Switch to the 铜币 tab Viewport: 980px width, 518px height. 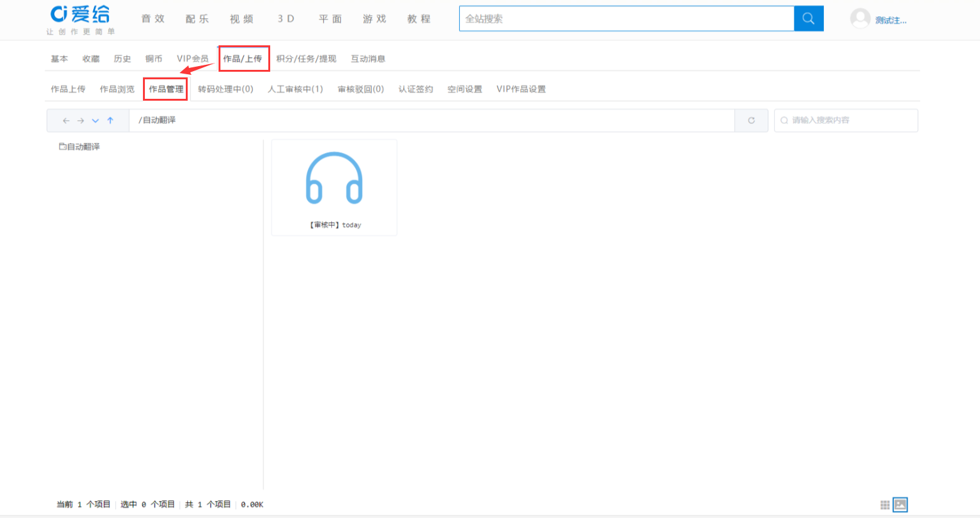pyautogui.click(x=154, y=59)
